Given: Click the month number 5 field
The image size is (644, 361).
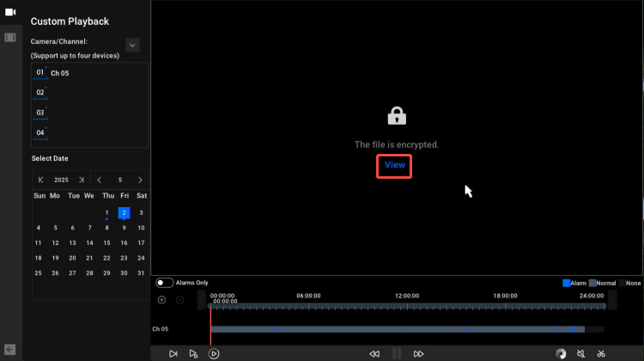Looking at the screenshot, I should [x=120, y=180].
